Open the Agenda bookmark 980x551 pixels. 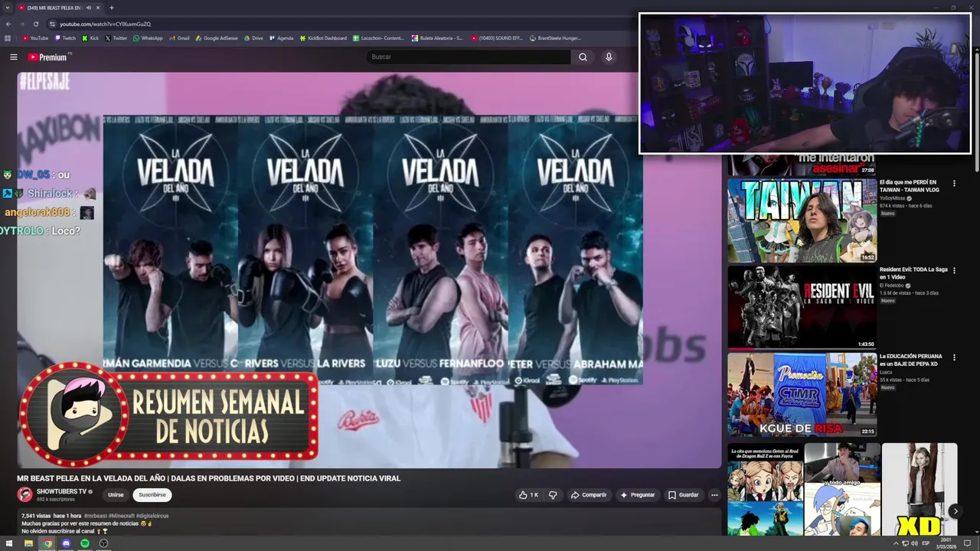pyautogui.click(x=281, y=37)
